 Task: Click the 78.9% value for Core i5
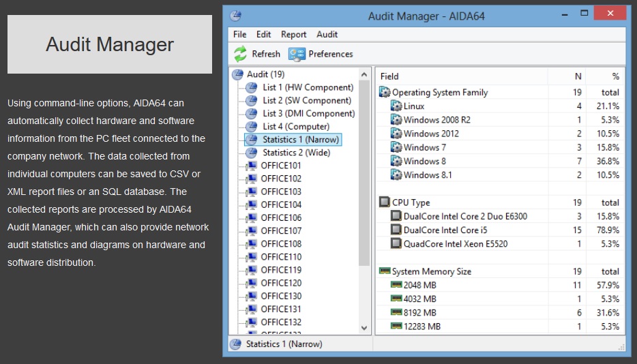608,230
